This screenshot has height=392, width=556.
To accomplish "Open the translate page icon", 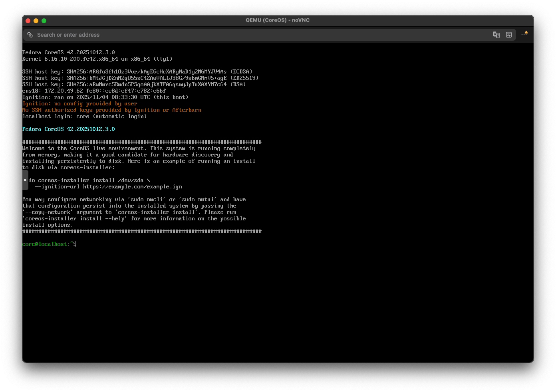I will (x=496, y=35).
